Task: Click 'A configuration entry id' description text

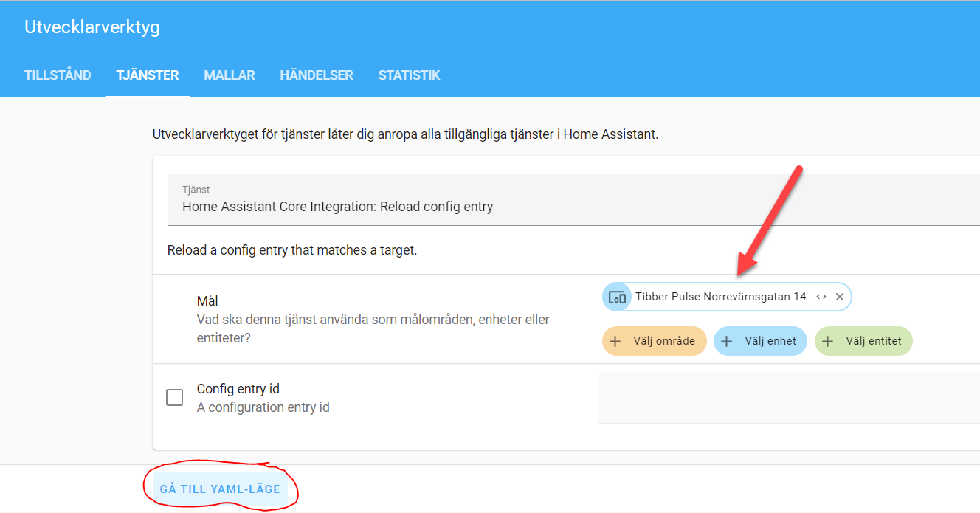Action: click(x=263, y=407)
